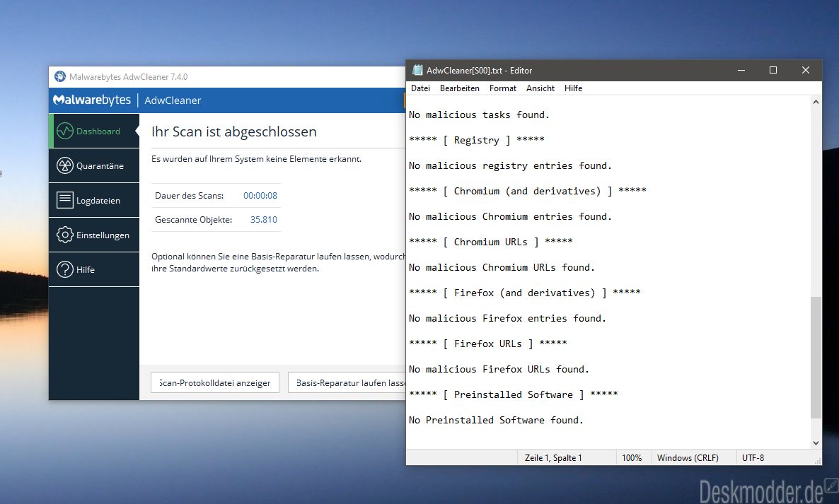Image resolution: width=839 pixels, height=504 pixels.
Task: Click the line "No malicious Chromium URLs found."
Action: point(502,267)
